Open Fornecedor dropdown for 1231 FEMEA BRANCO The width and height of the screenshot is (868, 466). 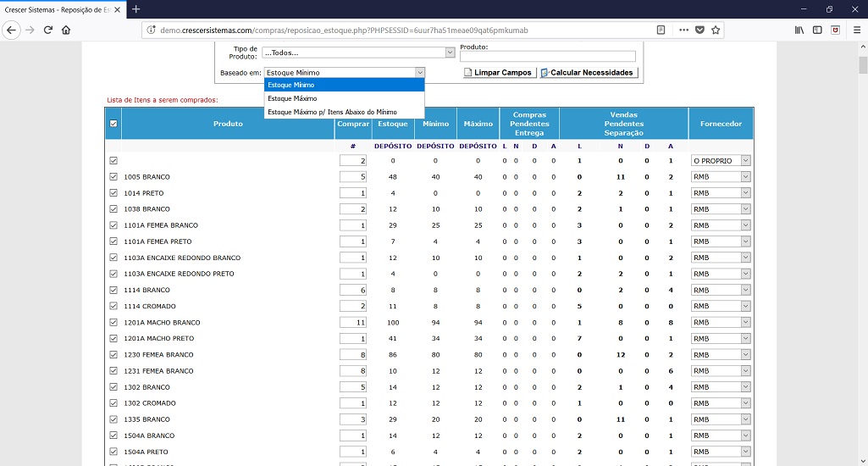click(721, 371)
